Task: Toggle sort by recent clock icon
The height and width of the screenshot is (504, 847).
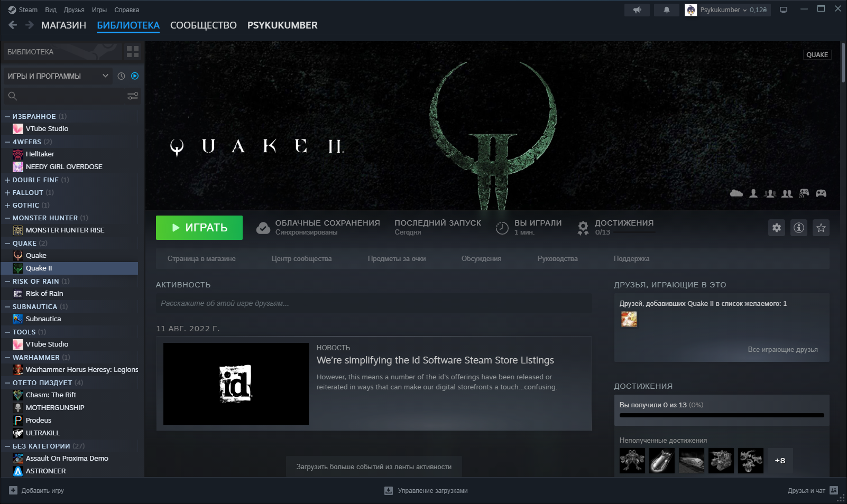Action: click(121, 76)
